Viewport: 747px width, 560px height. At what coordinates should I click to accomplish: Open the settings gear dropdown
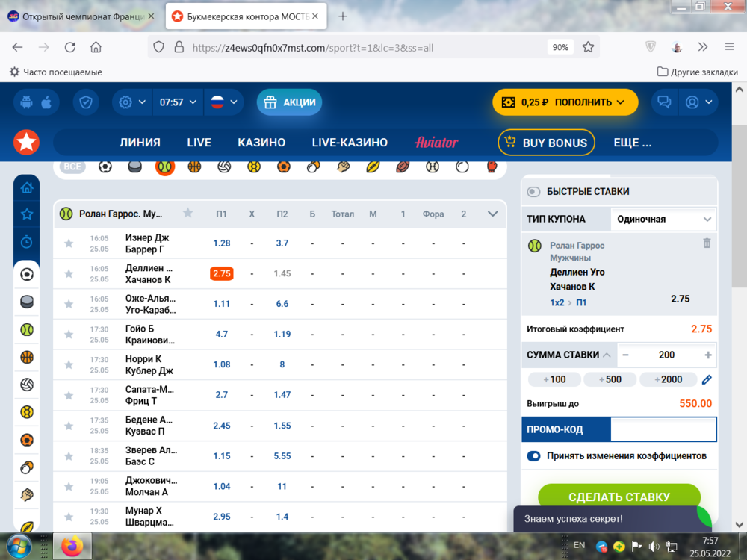coord(132,102)
